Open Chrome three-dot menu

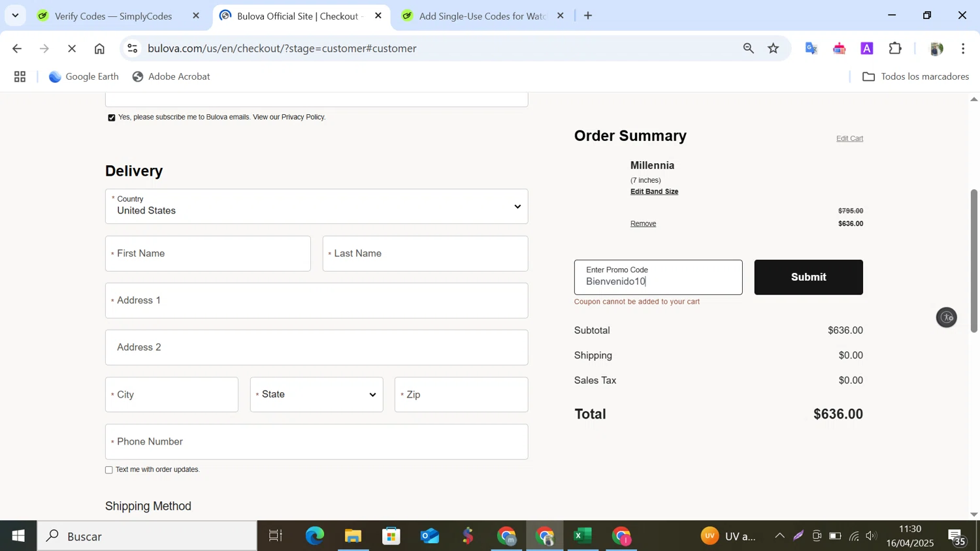964,48
